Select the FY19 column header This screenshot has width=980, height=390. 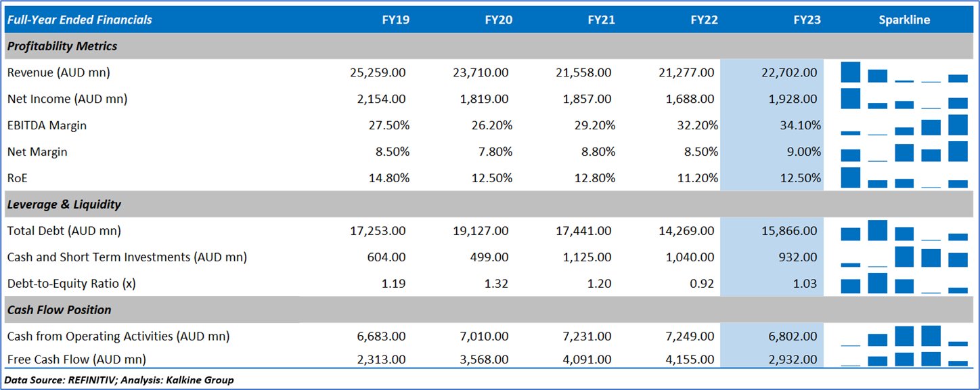point(395,20)
